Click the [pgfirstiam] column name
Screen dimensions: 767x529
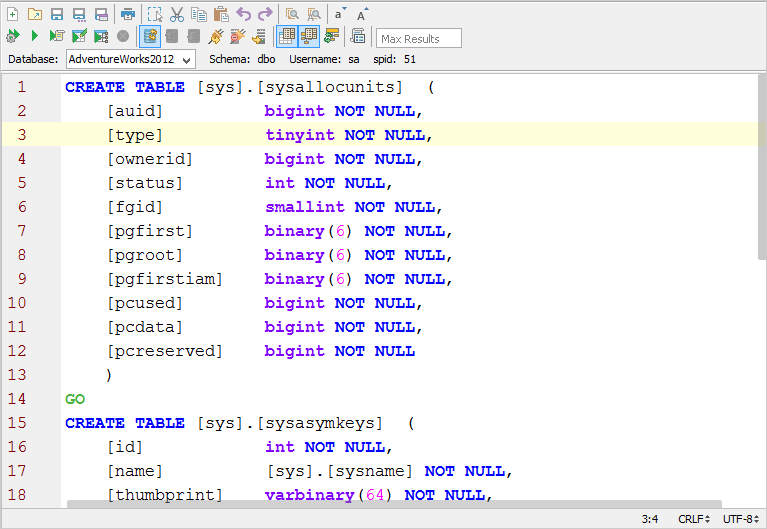tap(165, 279)
